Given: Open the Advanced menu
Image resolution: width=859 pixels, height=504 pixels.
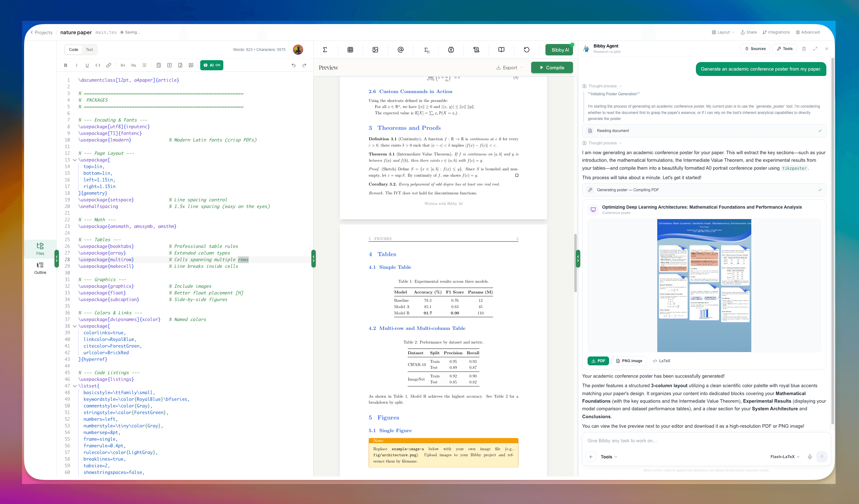Looking at the screenshot, I should point(807,32).
